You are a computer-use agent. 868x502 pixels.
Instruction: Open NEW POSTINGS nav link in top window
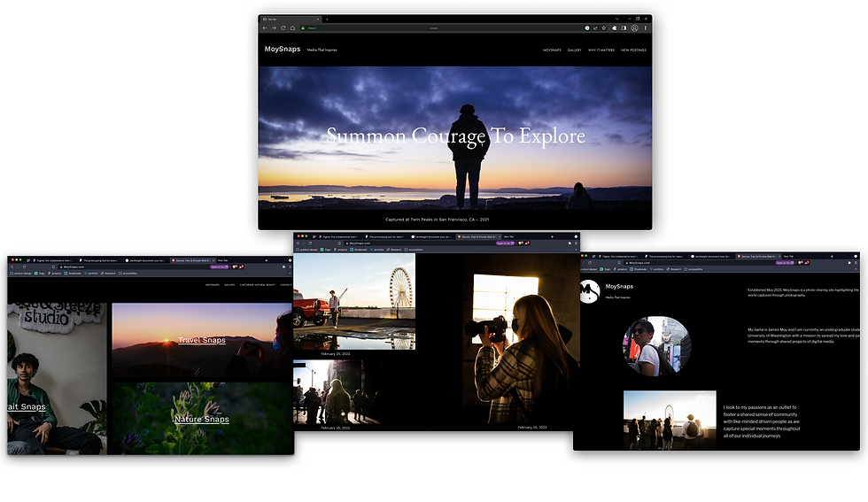[633, 50]
